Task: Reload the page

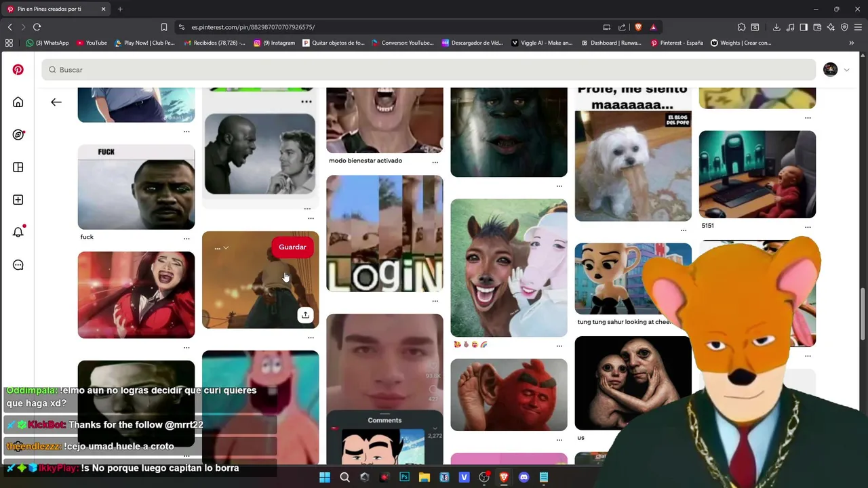Action: click(x=37, y=27)
